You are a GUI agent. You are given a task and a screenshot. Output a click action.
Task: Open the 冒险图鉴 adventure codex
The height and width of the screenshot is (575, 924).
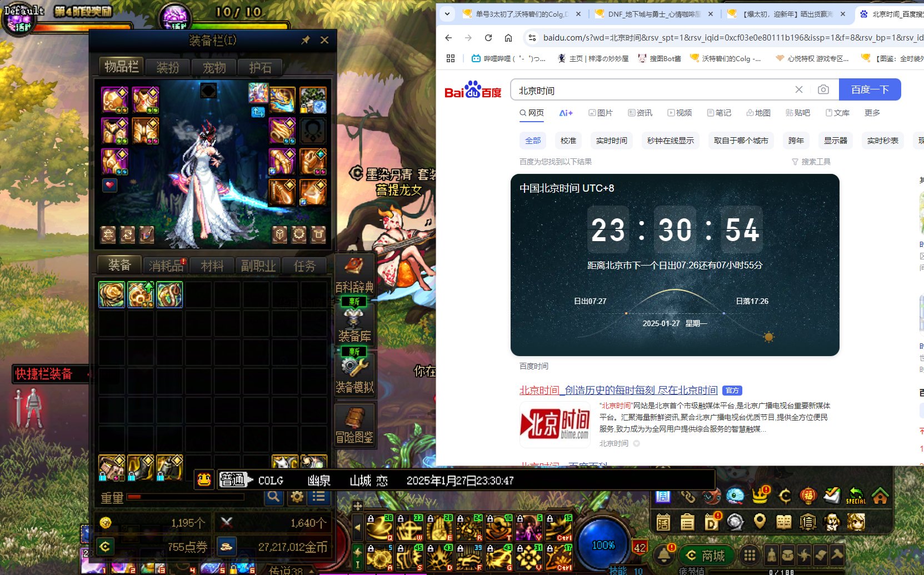354,426
